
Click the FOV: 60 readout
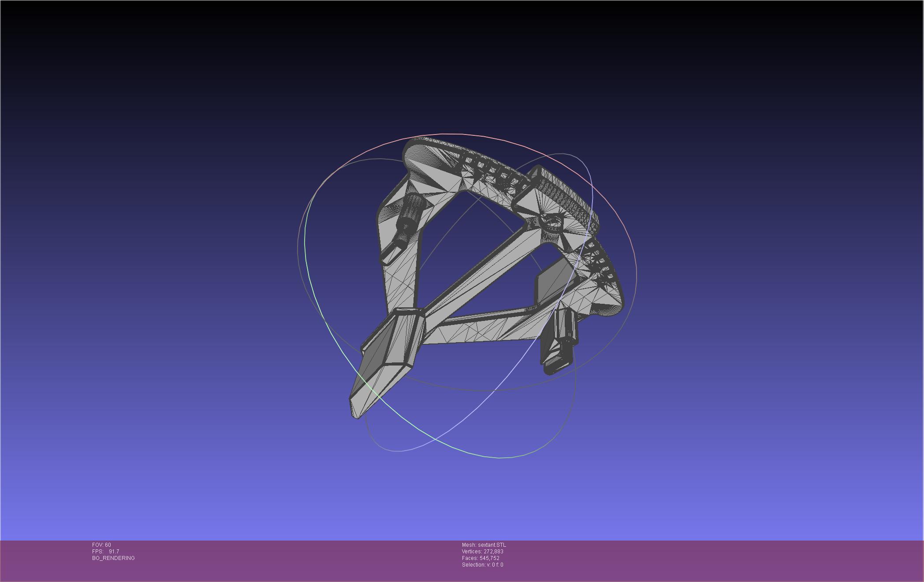102,545
